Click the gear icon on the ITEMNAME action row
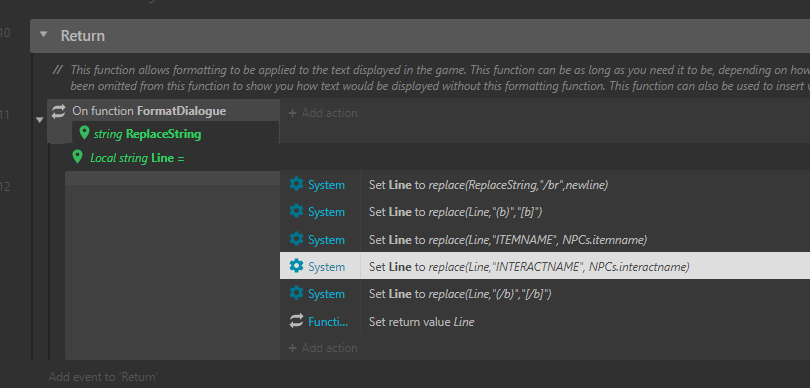 pyautogui.click(x=296, y=239)
